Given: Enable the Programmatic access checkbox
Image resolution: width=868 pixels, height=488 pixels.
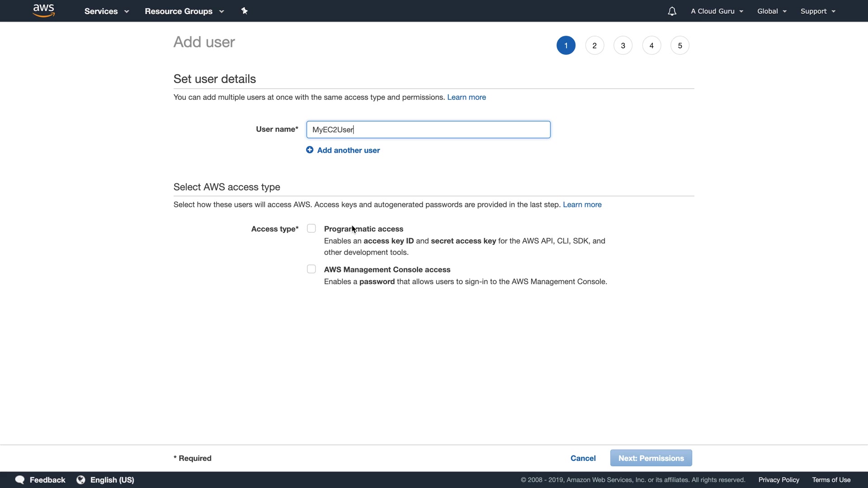Looking at the screenshot, I should coord(311,229).
